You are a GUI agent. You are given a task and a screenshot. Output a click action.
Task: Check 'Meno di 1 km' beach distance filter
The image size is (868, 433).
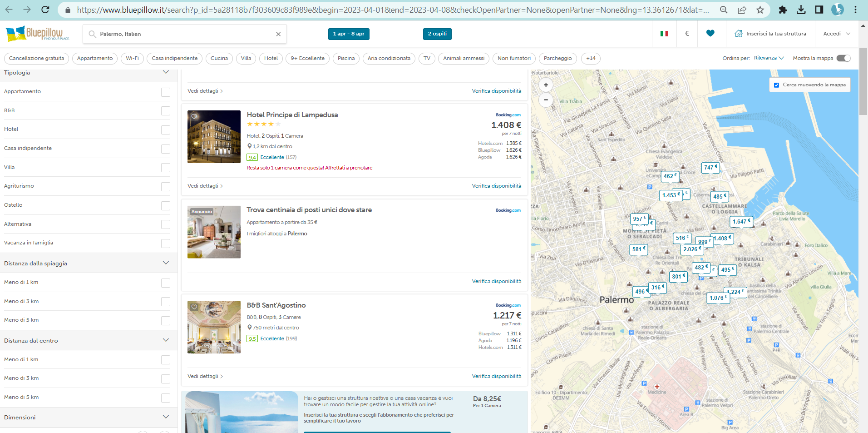[165, 283]
